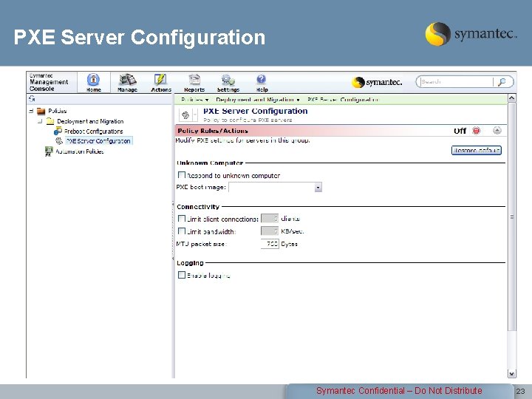Click the Policies folder icon
This screenshot has height=399, width=532.
tap(41, 111)
